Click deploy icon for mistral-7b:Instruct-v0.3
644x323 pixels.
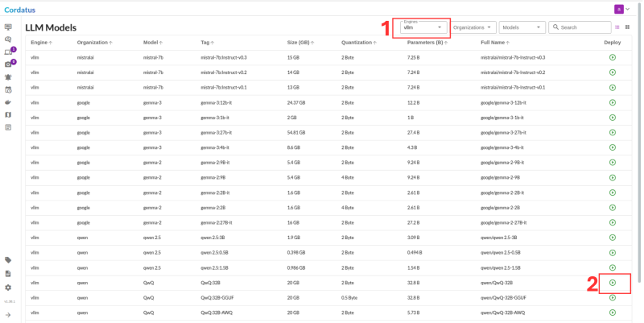click(612, 58)
